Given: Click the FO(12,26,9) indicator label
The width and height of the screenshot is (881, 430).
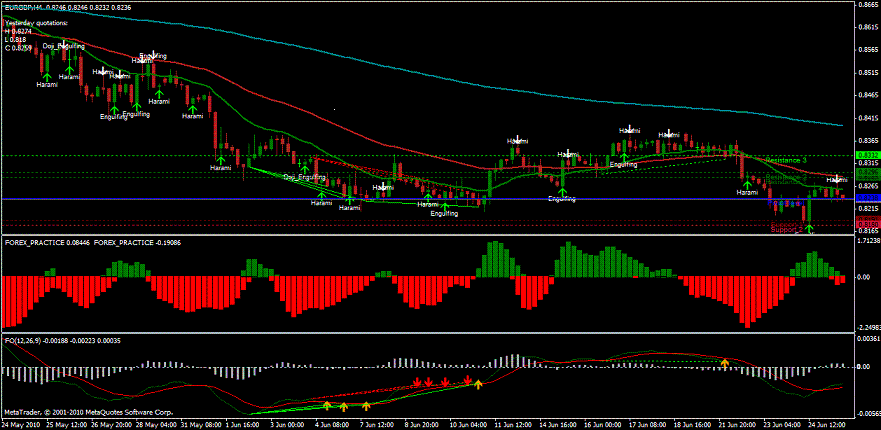Looking at the screenshot, I should pyautogui.click(x=28, y=342).
